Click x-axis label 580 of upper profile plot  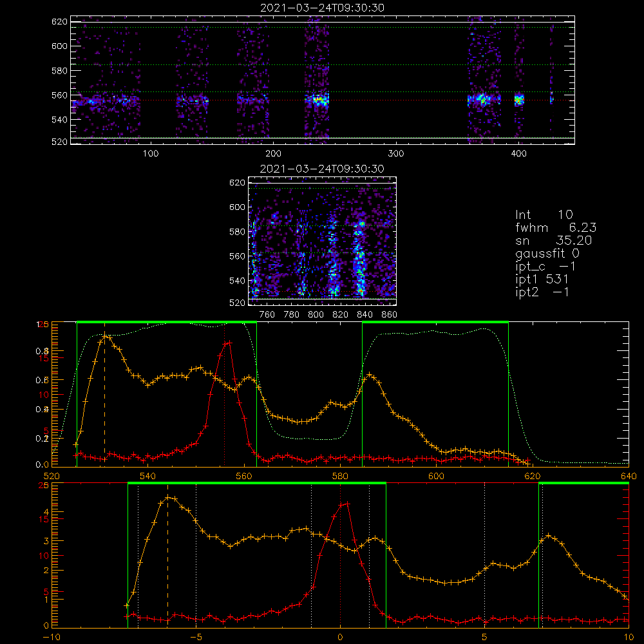341,476
